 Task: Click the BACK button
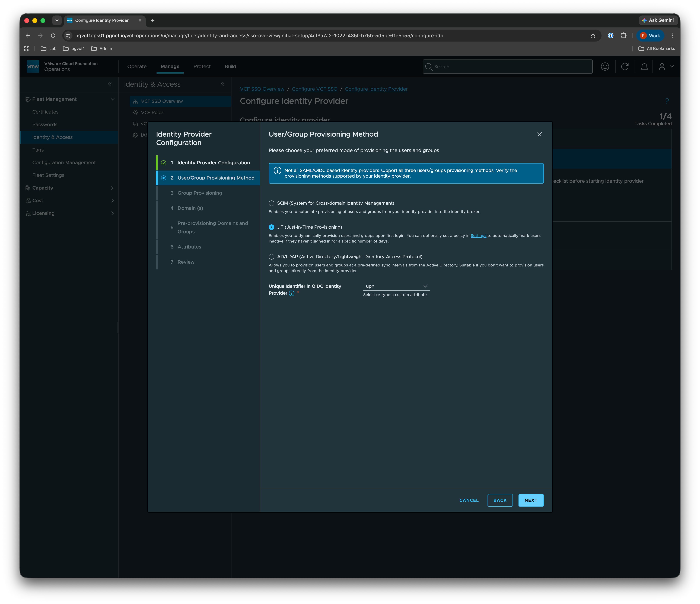coord(500,500)
